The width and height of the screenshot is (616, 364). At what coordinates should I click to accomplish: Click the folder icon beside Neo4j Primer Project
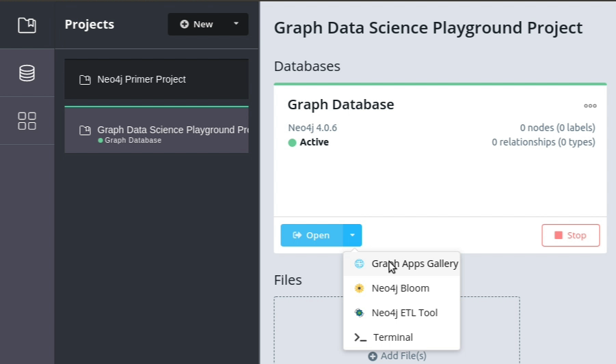[85, 80]
